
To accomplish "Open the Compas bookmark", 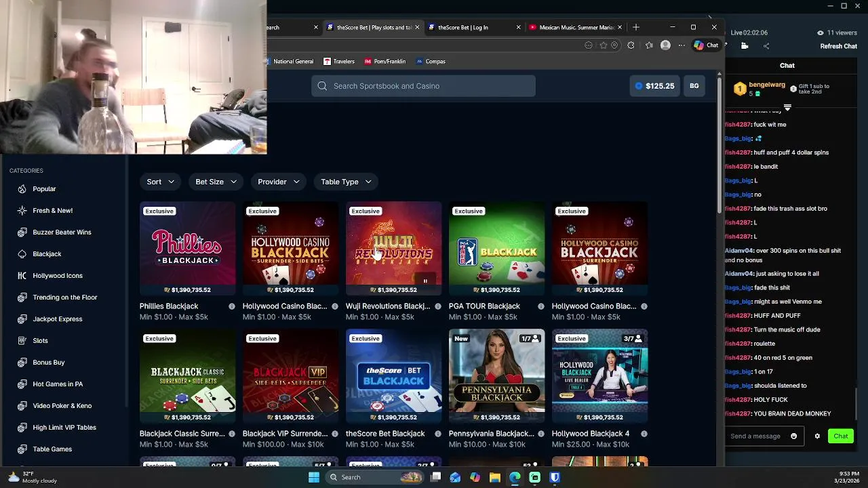I will tap(431, 62).
